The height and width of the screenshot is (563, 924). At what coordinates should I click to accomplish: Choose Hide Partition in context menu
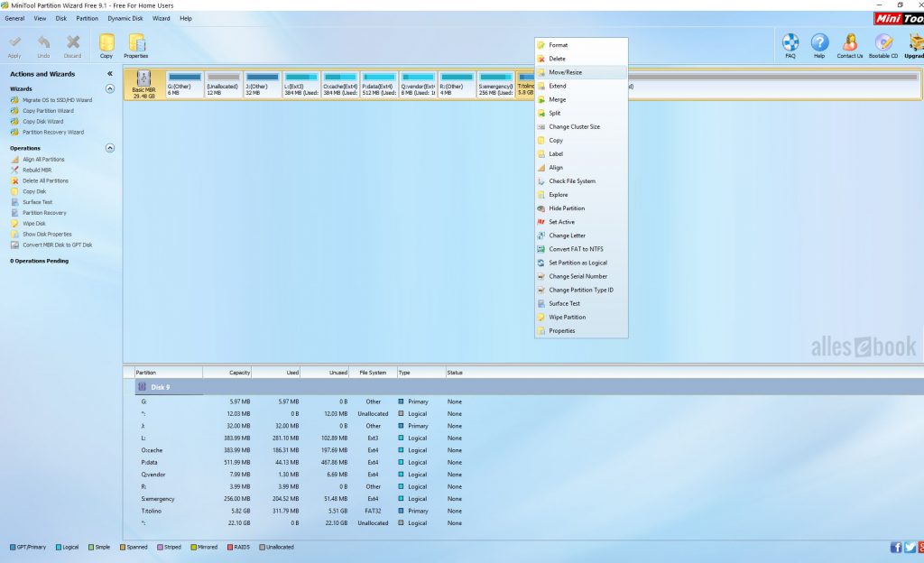pyautogui.click(x=581, y=208)
